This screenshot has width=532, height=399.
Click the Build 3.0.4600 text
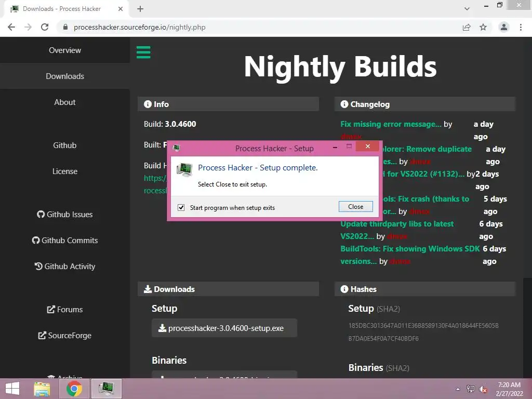point(170,124)
